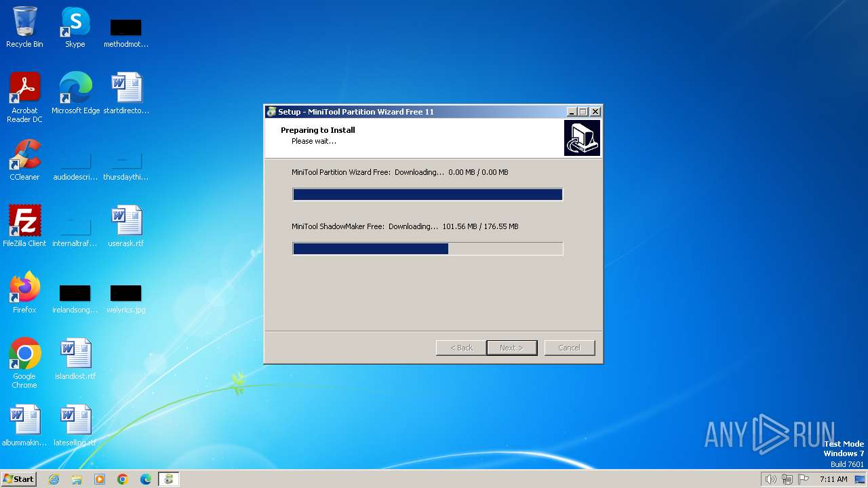Open Acrobat Reader DC shortcut
The width and height of the screenshot is (868, 488).
(24, 97)
